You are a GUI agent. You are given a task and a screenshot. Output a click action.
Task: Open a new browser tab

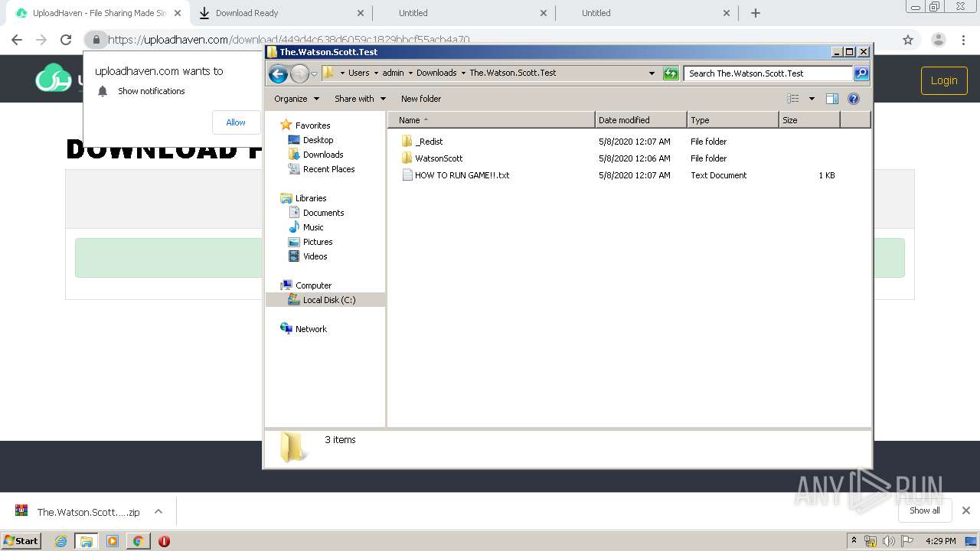pyautogui.click(x=756, y=13)
